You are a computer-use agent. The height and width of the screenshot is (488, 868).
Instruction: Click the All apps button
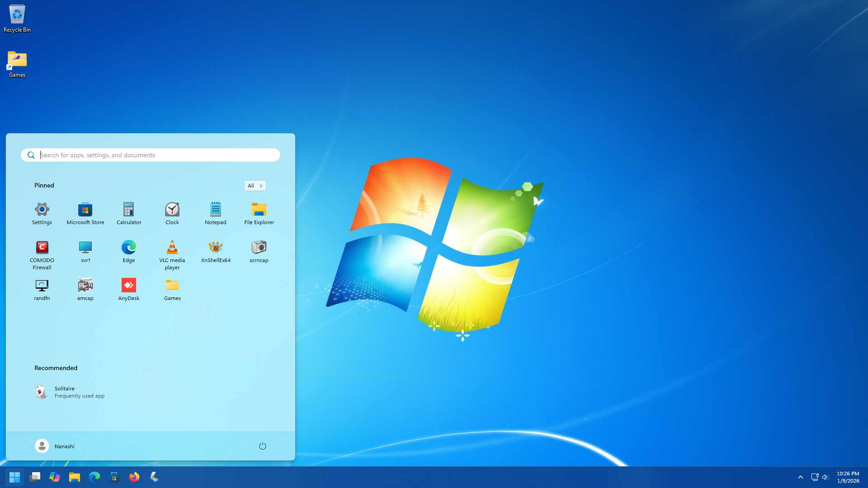click(x=255, y=186)
